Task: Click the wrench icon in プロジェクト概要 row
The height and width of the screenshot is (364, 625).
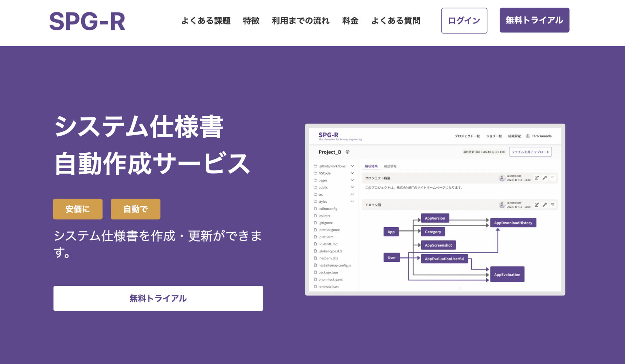Action: (x=545, y=178)
